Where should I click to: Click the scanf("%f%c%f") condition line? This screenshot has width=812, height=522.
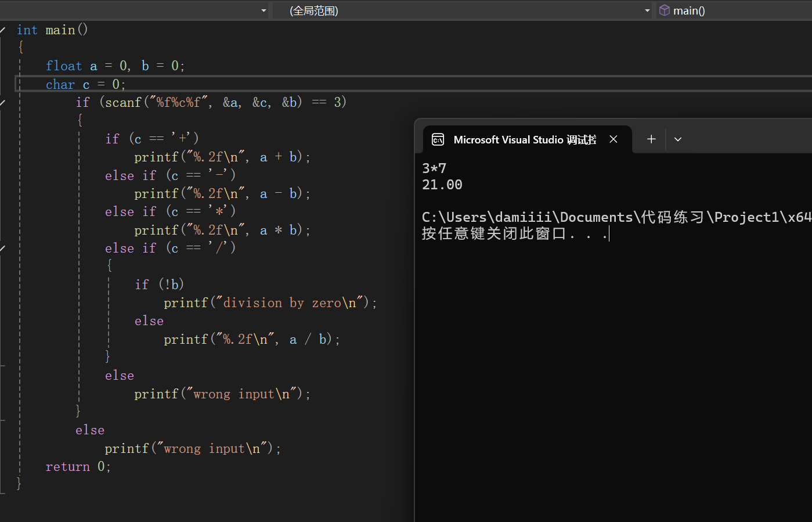tap(211, 102)
